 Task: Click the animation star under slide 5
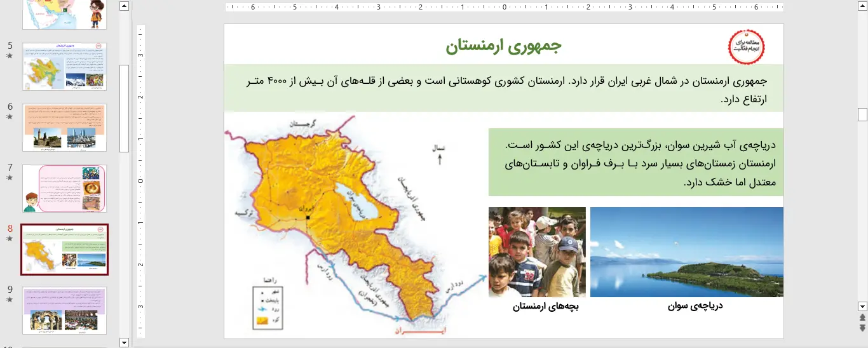pos(10,56)
